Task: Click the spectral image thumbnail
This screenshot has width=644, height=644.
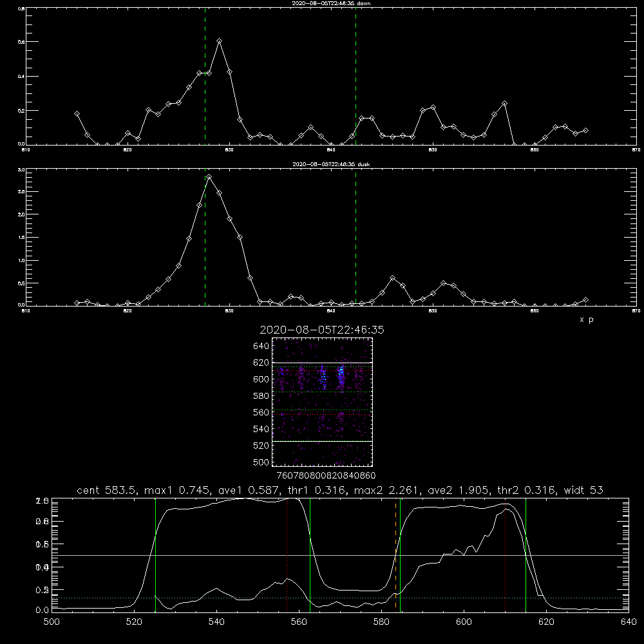Action: coord(323,402)
